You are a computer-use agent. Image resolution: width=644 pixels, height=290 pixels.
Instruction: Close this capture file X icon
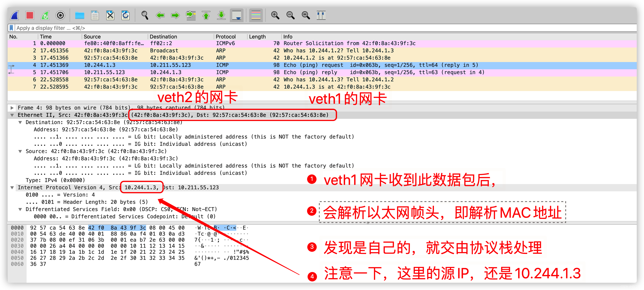click(110, 15)
